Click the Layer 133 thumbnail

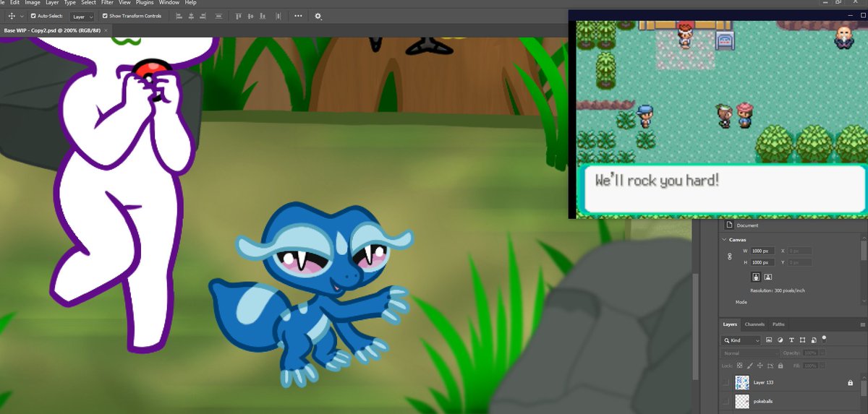tap(742, 382)
